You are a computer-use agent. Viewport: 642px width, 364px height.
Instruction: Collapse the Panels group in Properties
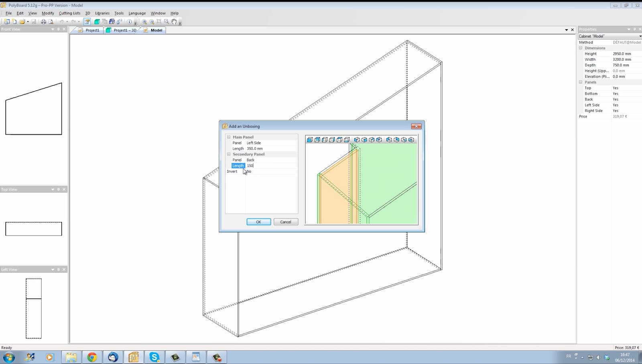pyautogui.click(x=581, y=82)
